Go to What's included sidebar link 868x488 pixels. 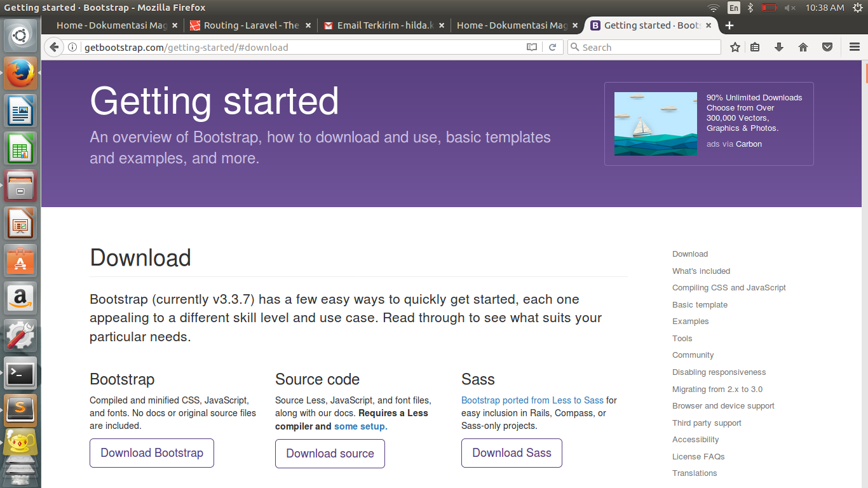(702, 271)
